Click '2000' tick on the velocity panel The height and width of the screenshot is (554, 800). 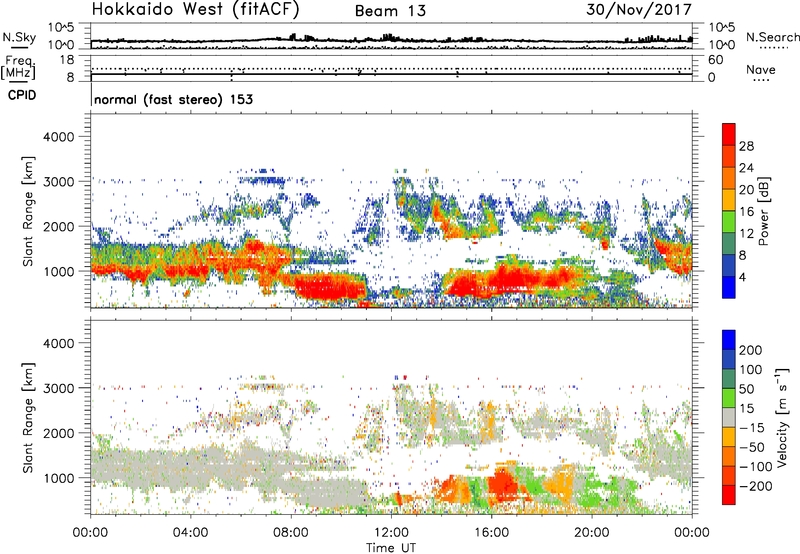click(59, 433)
